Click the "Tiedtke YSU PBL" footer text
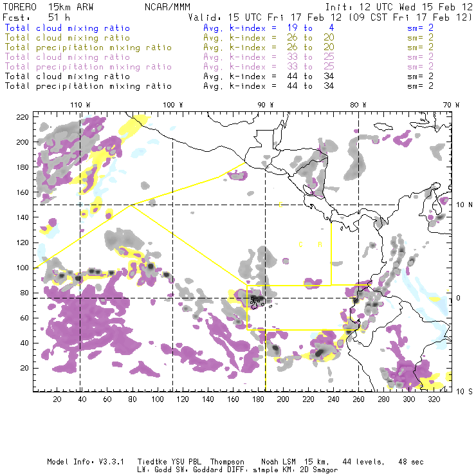The height and width of the screenshot is (476, 476). [169, 462]
